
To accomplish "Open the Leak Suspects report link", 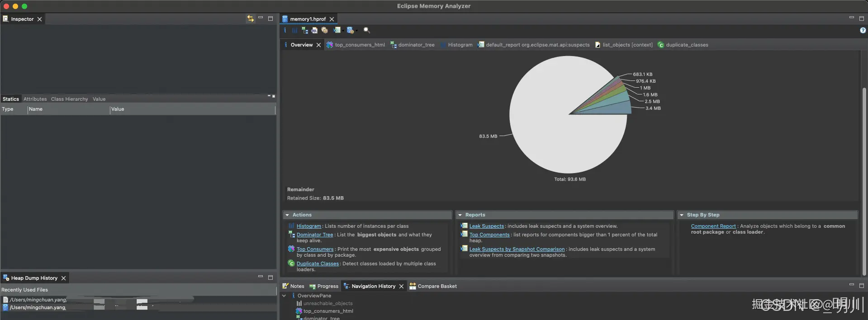I will [487, 226].
